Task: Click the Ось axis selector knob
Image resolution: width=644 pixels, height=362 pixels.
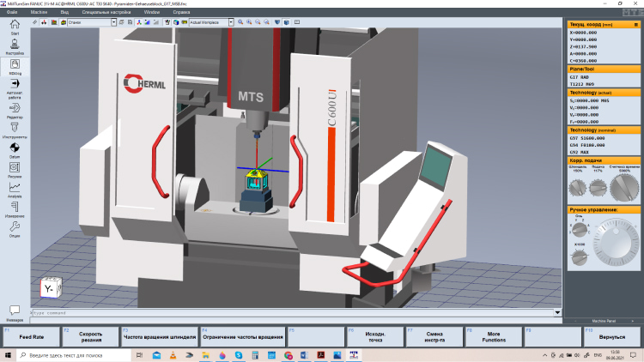Action: click(x=580, y=230)
